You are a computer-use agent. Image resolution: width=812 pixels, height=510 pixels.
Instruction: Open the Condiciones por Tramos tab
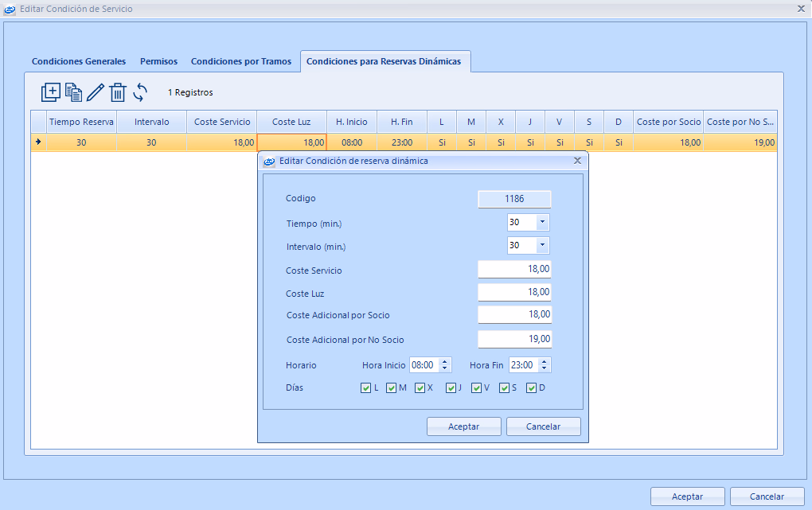[x=241, y=61]
